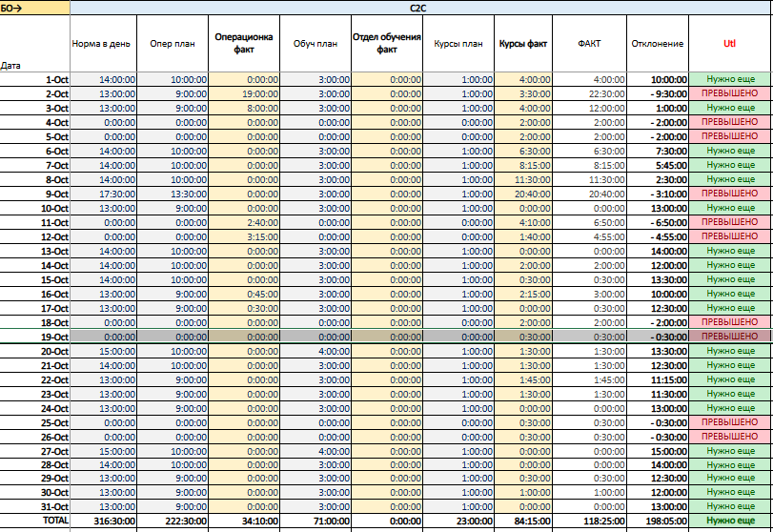
Task: Select the 222:30:00 total cell
Action: pyautogui.click(x=173, y=521)
